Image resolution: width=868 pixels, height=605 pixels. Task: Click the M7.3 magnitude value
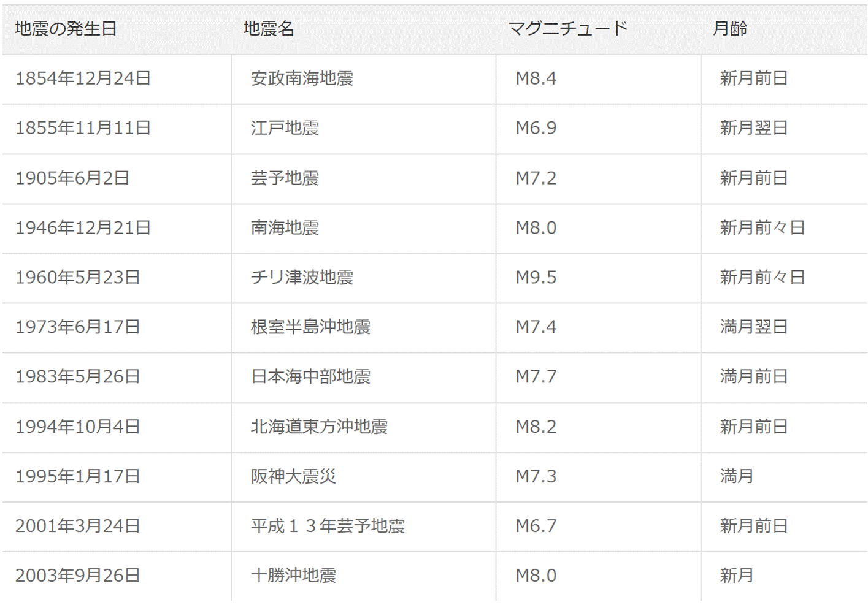tap(536, 476)
